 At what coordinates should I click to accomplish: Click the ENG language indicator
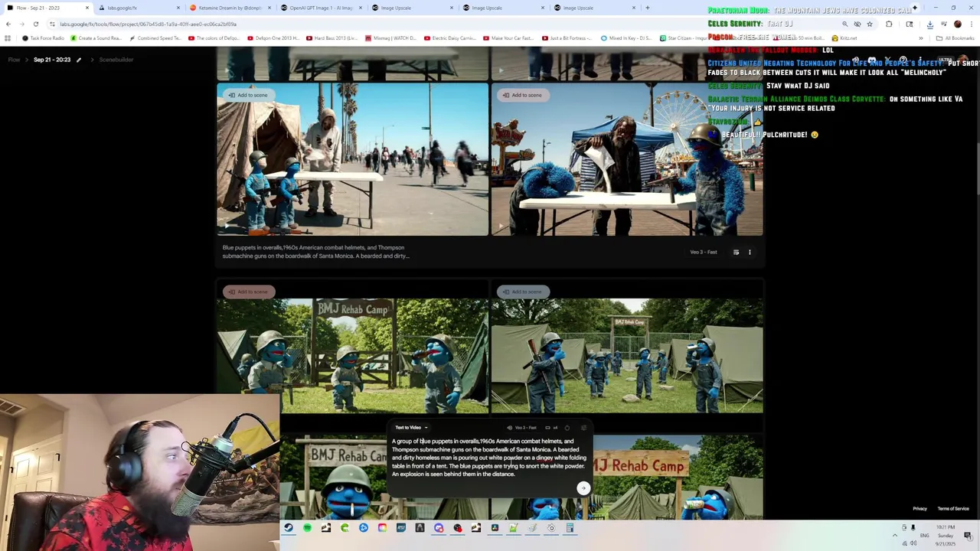point(923,535)
